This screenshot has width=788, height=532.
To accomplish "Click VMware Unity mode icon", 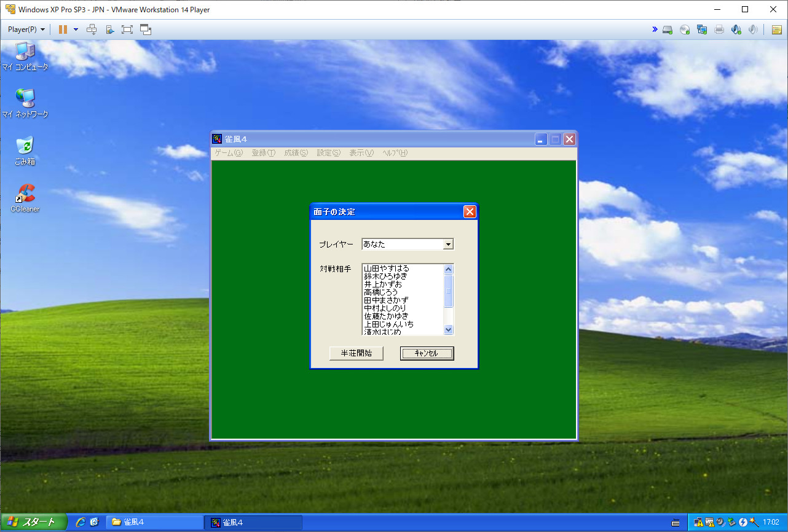I will point(145,29).
